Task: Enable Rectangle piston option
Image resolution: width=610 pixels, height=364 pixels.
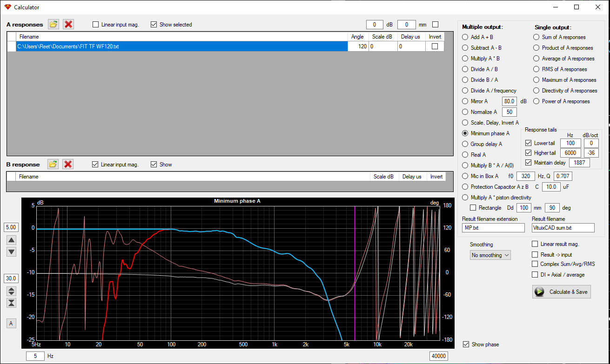Action: pyautogui.click(x=473, y=208)
